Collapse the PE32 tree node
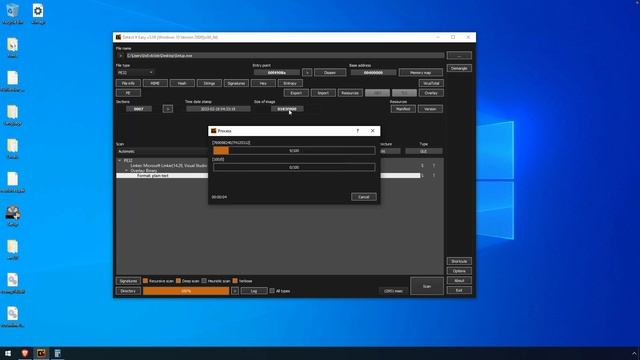This screenshot has width=640, height=360. tap(120, 161)
